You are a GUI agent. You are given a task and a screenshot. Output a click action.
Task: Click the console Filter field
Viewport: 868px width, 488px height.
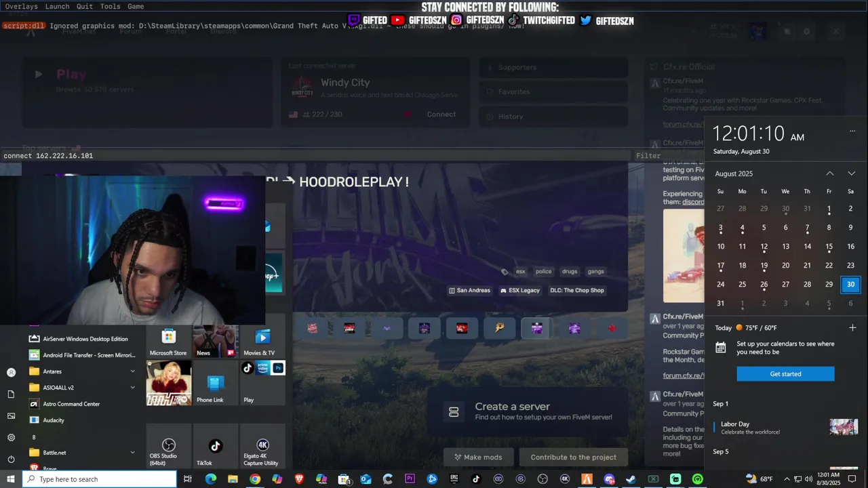pos(668,156)
